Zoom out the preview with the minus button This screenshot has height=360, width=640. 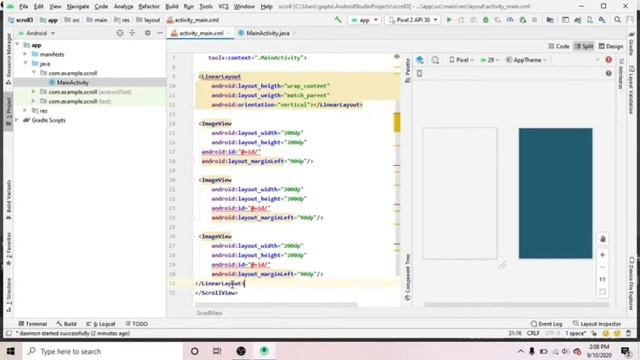click(x=602, y=267)
